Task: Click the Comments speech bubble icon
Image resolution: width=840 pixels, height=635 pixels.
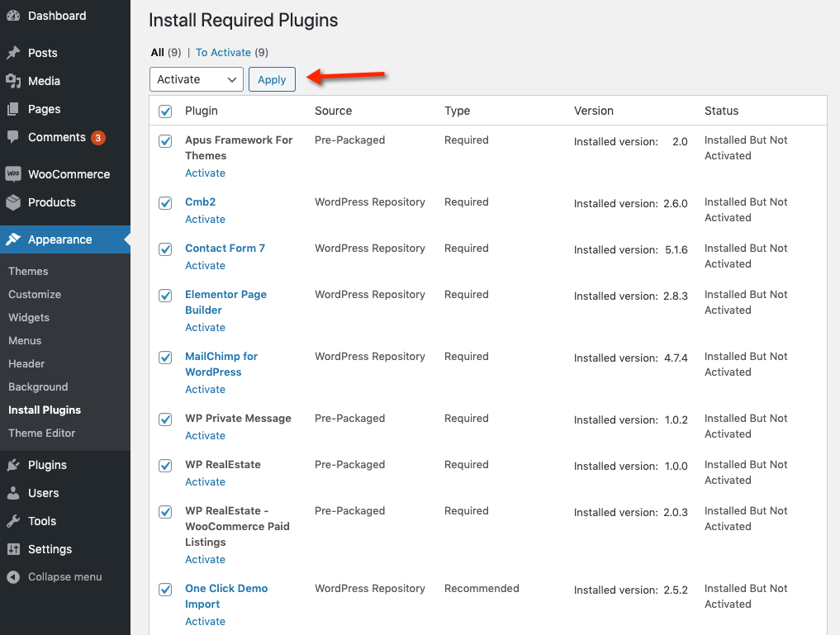Action: [x=13, y=137]
